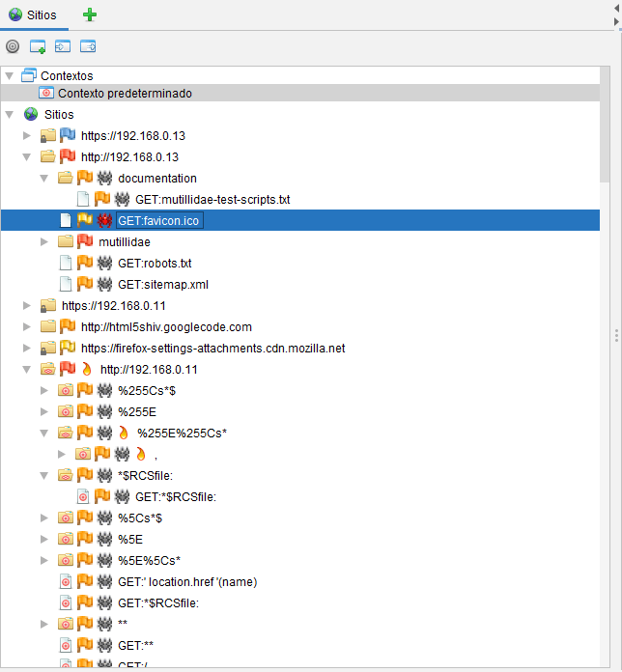The width and height of the screenshot is (622, 672).
Task: Select the GET:robots.txt entry
Action: coord(155,263)
